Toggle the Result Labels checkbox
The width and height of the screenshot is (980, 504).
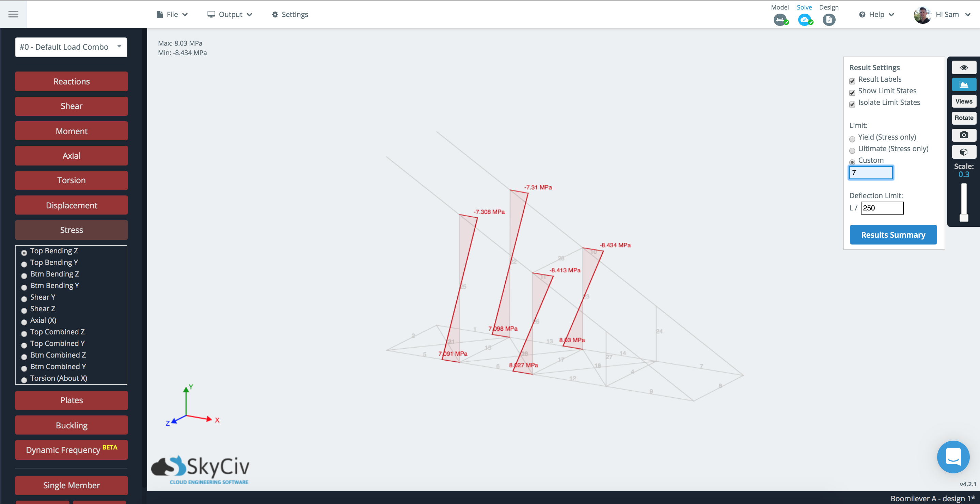(x=852, y=80)
